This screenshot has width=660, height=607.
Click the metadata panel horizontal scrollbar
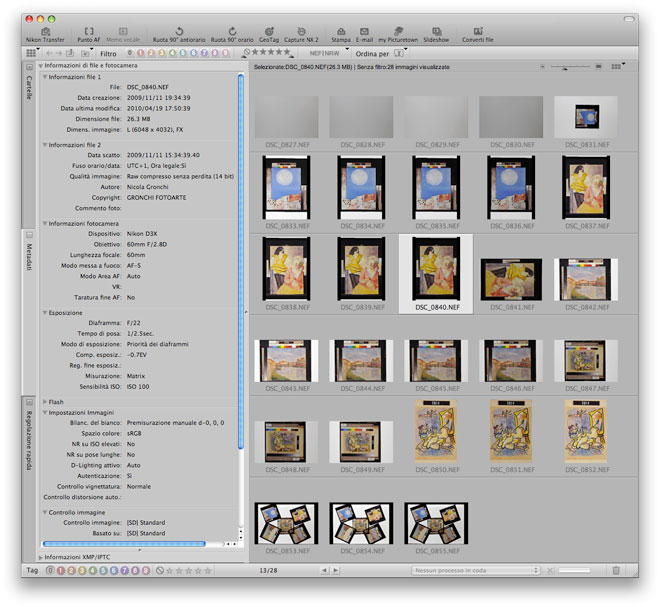point(124,544)
